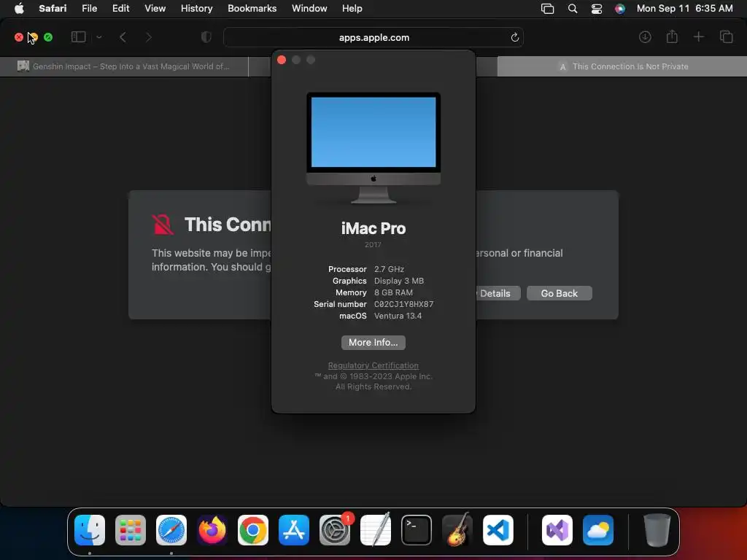
Task: Open the privacy report shield icon
Action: 206,37
